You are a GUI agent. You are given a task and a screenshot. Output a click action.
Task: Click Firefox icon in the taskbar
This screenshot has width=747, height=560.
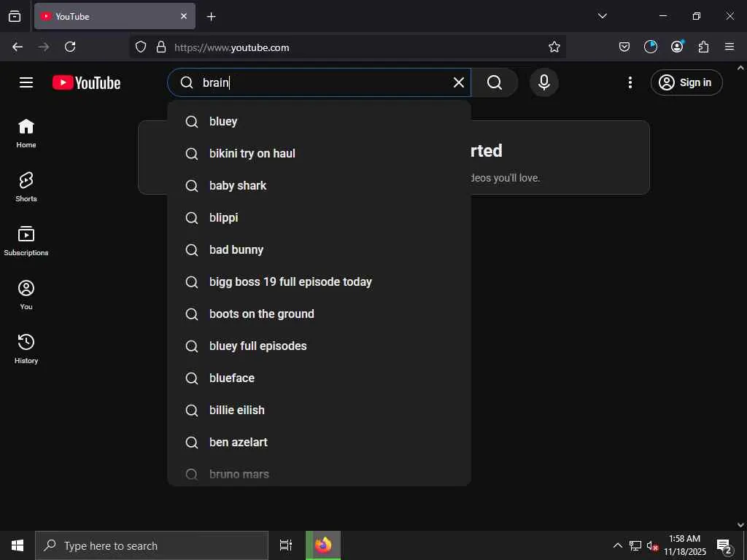(323, 545)
